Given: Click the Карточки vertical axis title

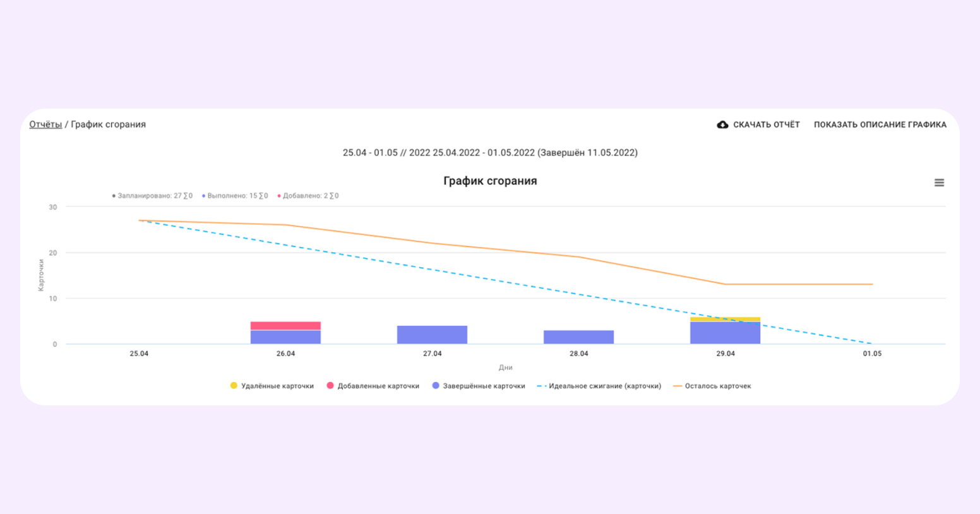Looking at the screenshot, I should (x=41, y=275).
